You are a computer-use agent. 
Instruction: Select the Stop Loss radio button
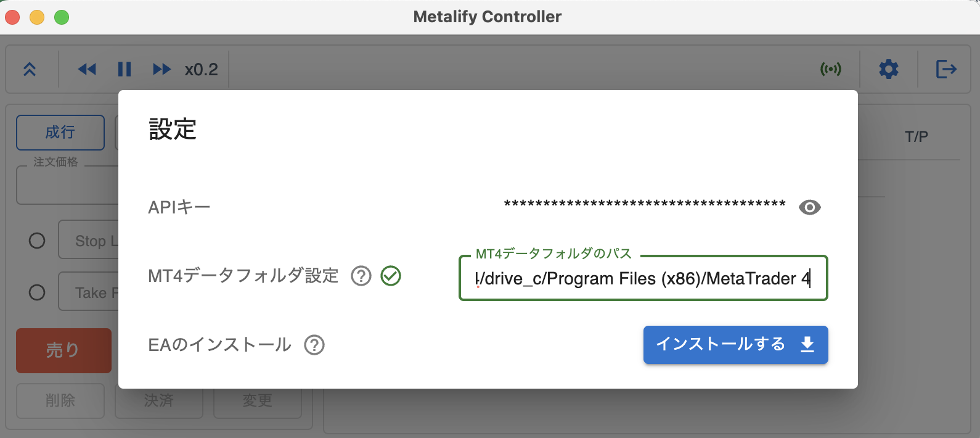click(36, 240)
